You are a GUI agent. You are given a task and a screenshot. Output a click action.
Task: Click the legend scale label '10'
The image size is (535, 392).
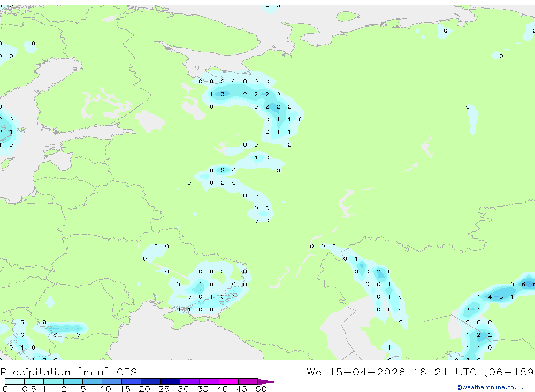[x=106, y=389]
